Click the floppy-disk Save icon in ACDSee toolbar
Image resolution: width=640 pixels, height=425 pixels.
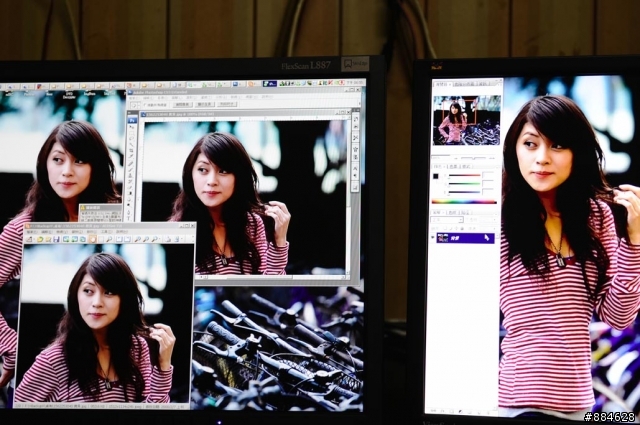point(56,239)
